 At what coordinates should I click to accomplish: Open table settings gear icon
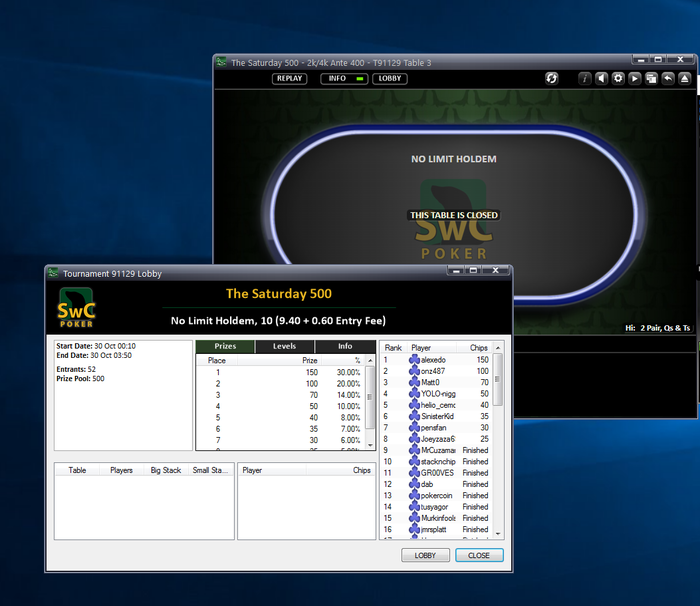coord(618,79)
